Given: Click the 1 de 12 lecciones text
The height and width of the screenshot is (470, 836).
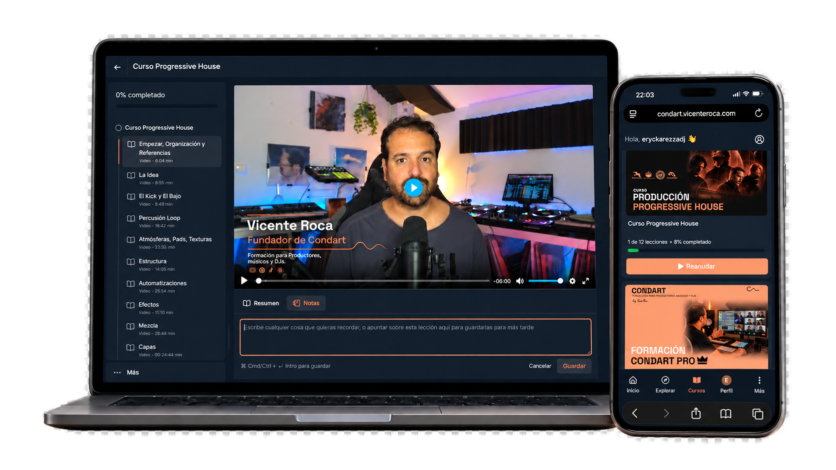Looking at the screenshot, I should (647, 242).
